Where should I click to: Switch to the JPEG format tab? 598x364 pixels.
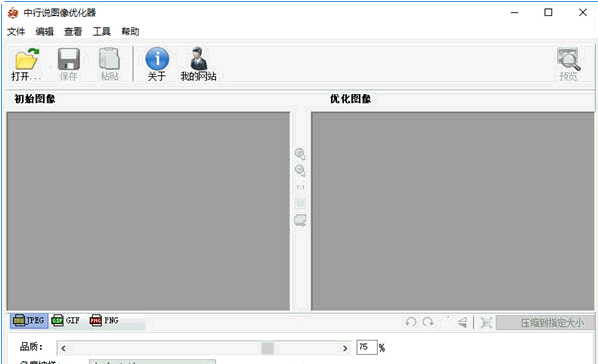29,321
